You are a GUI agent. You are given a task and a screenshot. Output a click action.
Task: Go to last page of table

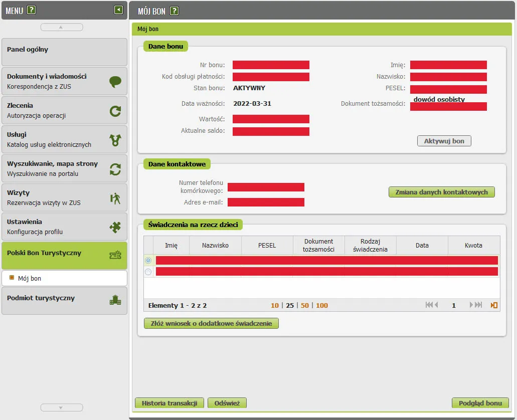pos(478,305)
